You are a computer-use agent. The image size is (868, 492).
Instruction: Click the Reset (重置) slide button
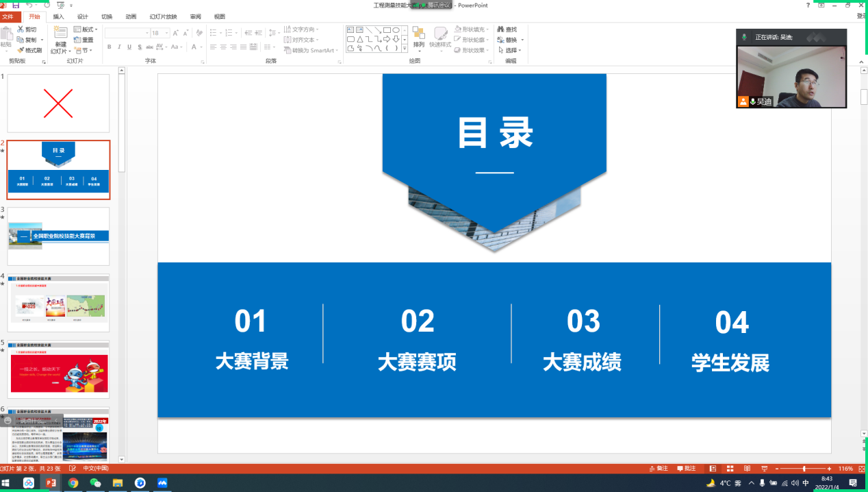[x=84, y=40]
